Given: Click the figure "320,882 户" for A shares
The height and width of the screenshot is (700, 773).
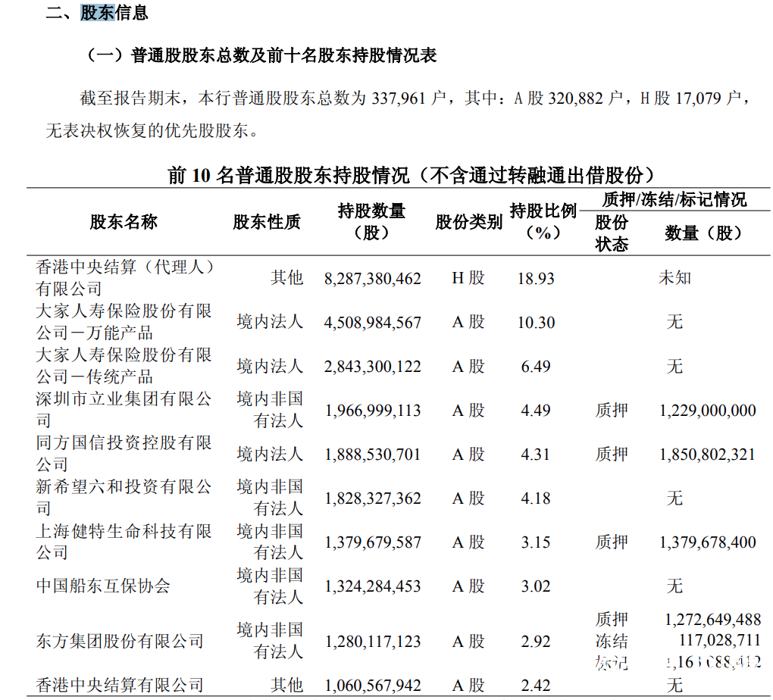Looking at the screenshot, I should click(585, 98).
